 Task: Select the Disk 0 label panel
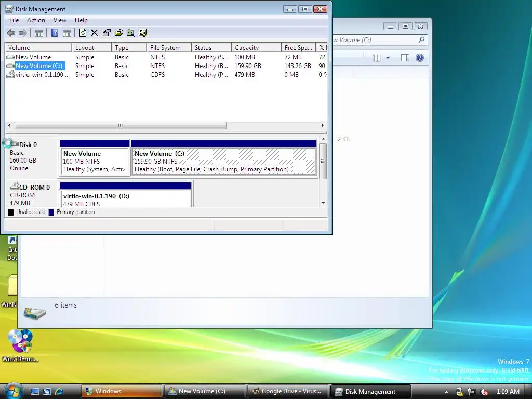click(x=32, y=157)
